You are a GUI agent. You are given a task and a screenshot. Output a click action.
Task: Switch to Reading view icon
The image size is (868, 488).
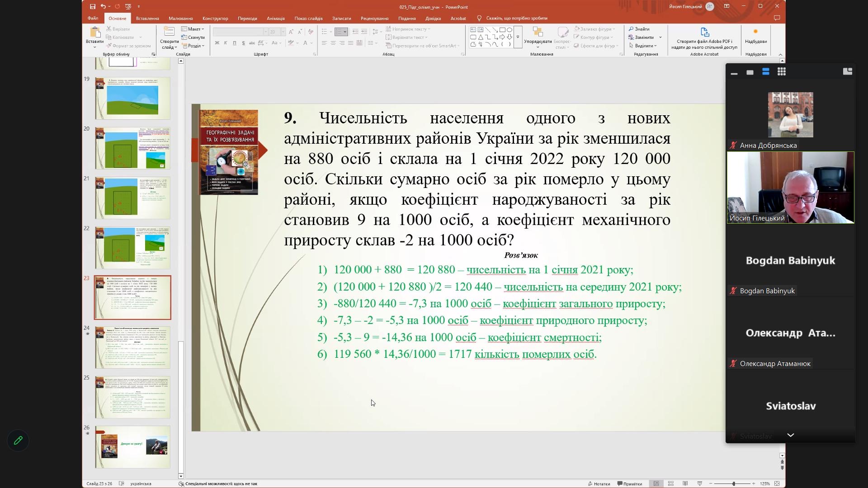pyautogui.click(x=685, y=483)
